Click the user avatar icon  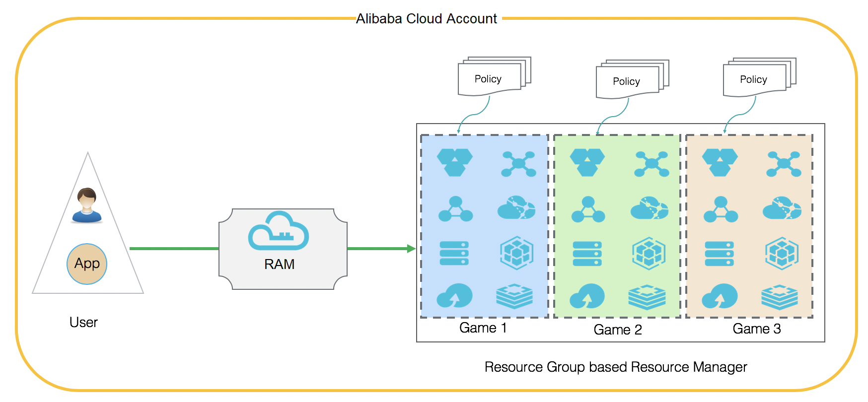point(87,205)
